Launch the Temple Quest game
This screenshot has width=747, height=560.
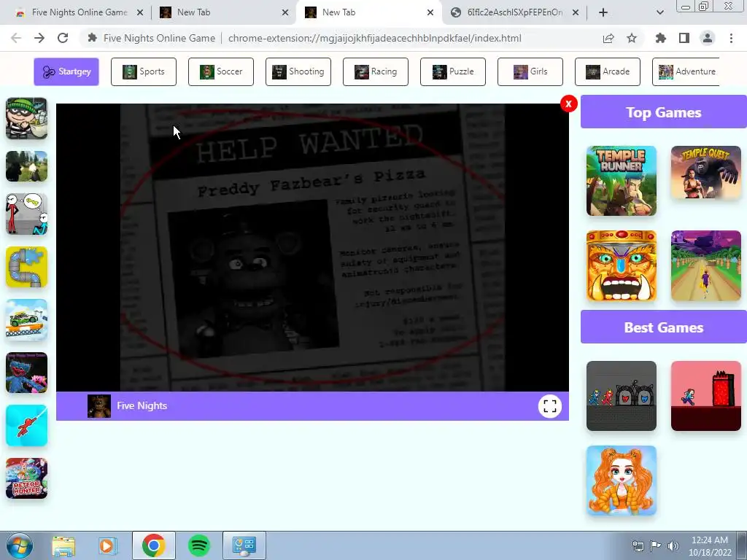coord(706,172)
